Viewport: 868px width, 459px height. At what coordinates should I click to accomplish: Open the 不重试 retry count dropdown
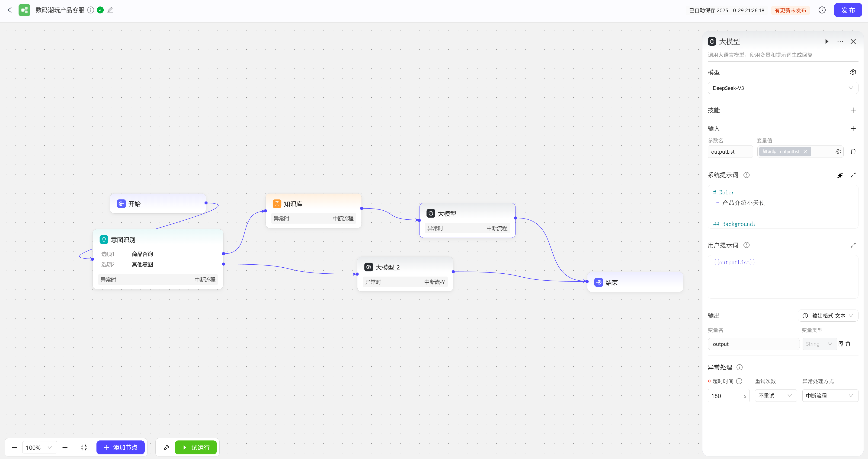point(775,396)
